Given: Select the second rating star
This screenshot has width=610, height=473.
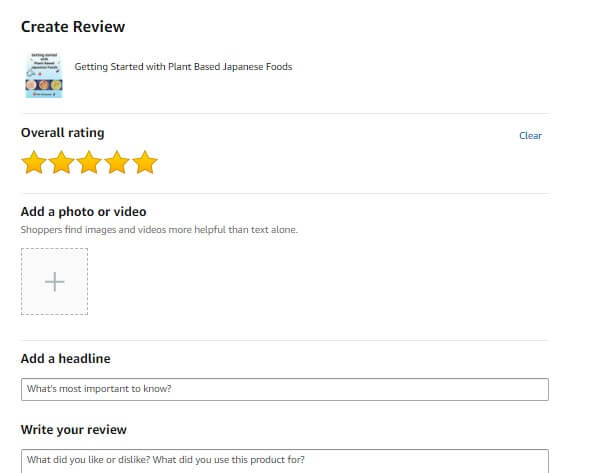Looking at the screenshot, I should [x=61, y=162].
